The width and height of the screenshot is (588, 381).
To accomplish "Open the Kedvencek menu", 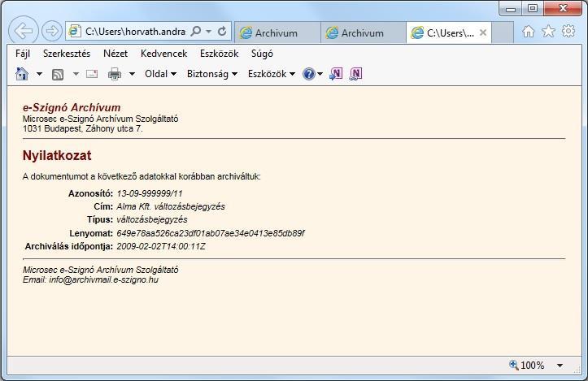I will click(163, 54).
